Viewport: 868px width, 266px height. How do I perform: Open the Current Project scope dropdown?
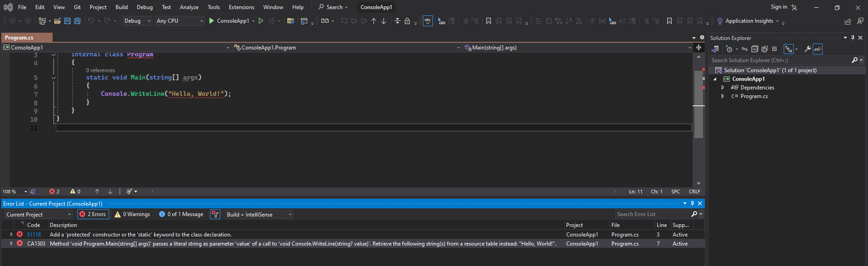pos(39,214)
